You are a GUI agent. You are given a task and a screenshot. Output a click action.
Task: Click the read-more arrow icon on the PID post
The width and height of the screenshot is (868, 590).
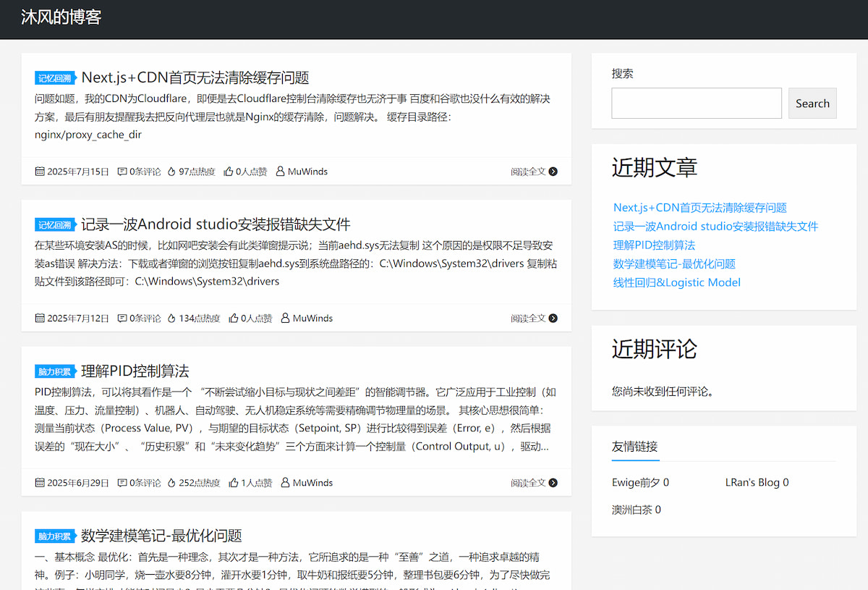coord(553,482)
